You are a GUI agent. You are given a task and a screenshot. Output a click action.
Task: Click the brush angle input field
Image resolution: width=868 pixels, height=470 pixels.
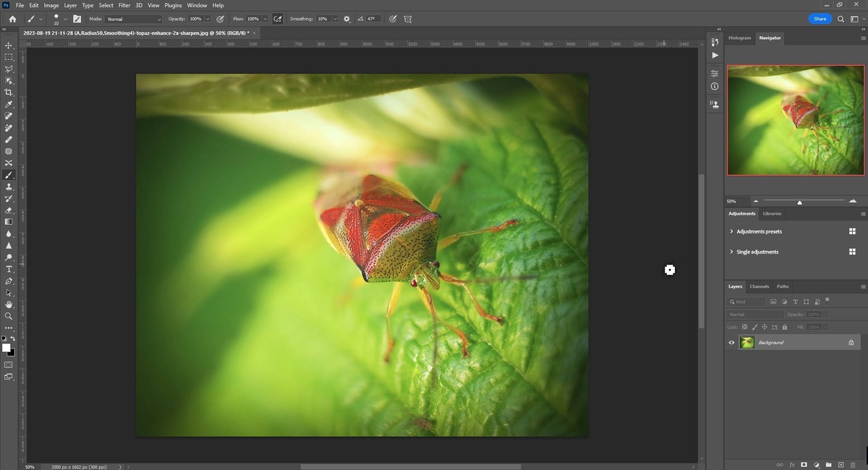(x=373, y=19)
